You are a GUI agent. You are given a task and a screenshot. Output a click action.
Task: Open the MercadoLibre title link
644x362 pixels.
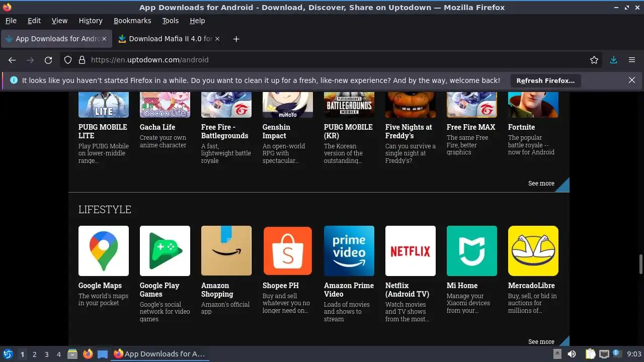click(x=531, y=286)
